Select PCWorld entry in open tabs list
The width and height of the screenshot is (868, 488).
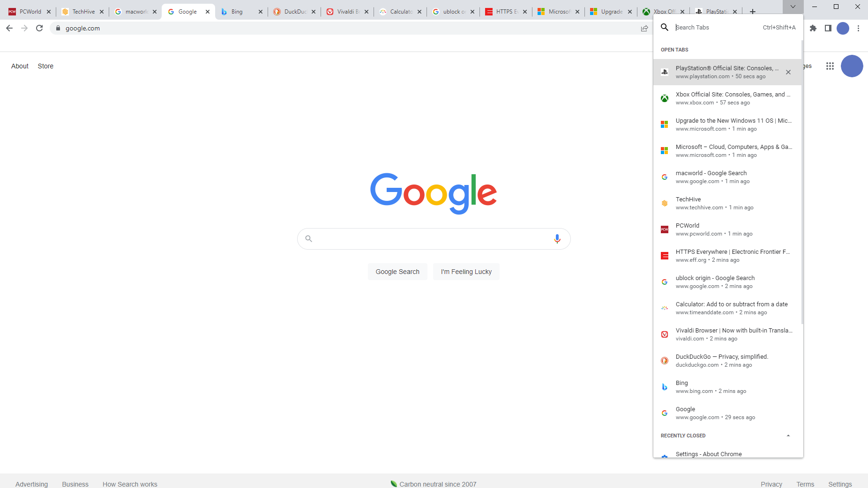click(727, 229)
